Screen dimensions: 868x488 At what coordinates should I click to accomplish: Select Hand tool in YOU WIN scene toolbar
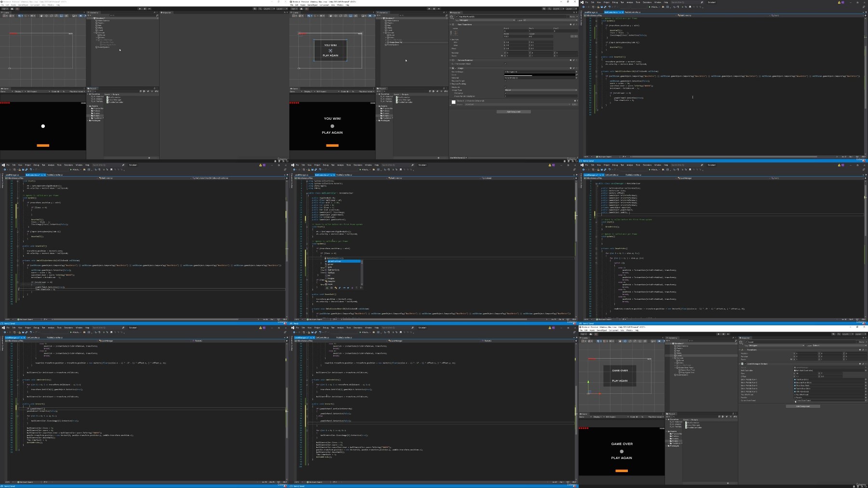[331, 15]
